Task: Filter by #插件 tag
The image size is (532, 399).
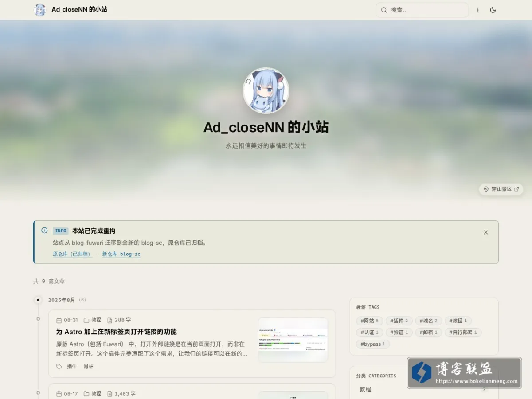Action: point(399,321)
